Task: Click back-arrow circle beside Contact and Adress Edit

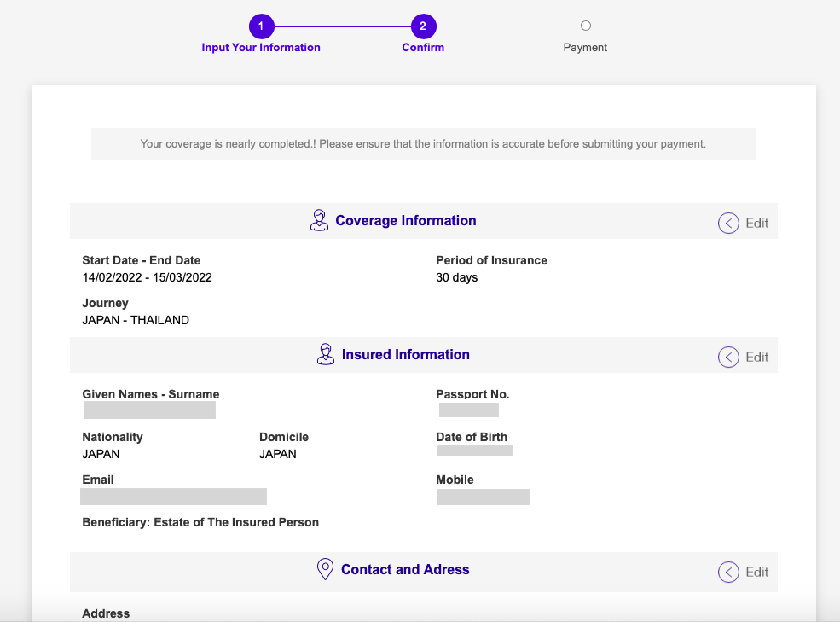Action: point(728,573)
